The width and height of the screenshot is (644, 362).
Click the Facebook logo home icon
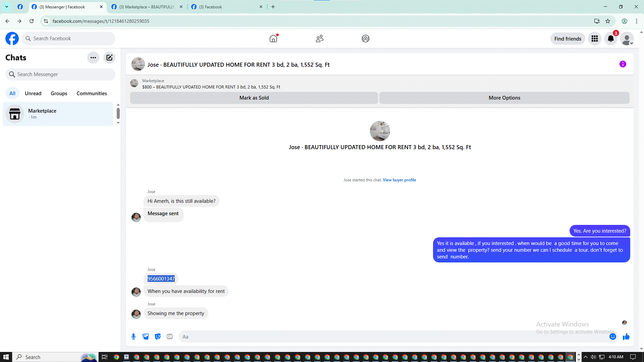[12, 39]
